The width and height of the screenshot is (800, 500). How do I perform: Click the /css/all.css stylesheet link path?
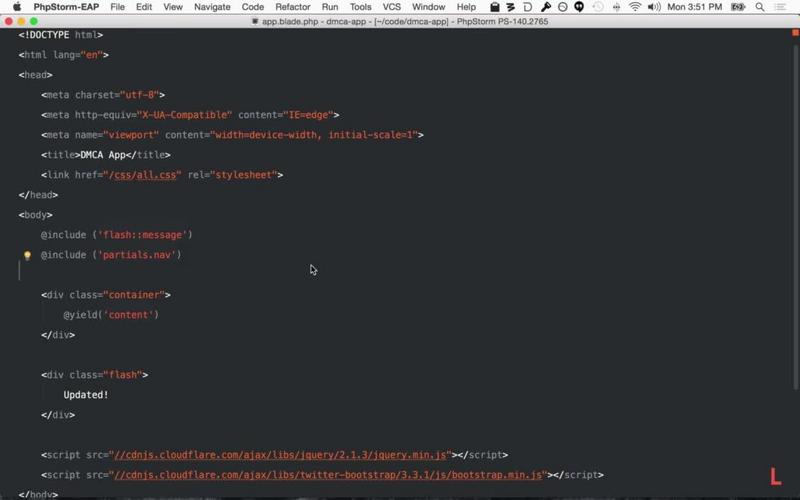142,175
